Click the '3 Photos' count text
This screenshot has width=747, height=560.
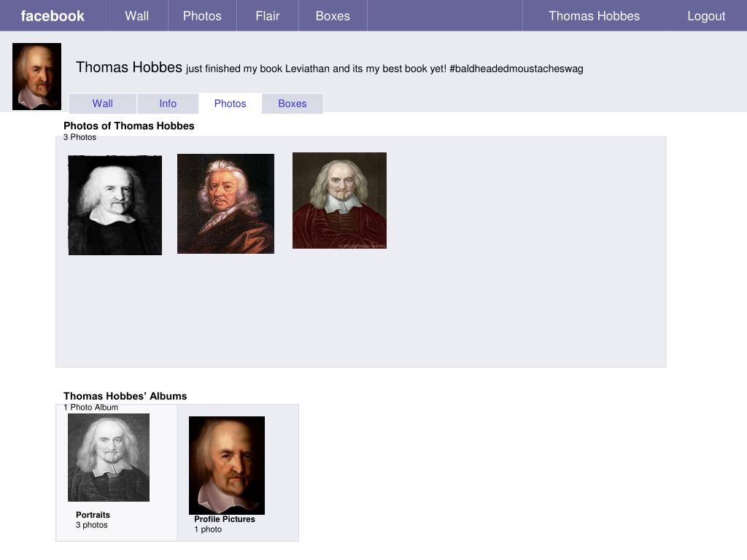point(80,137)
